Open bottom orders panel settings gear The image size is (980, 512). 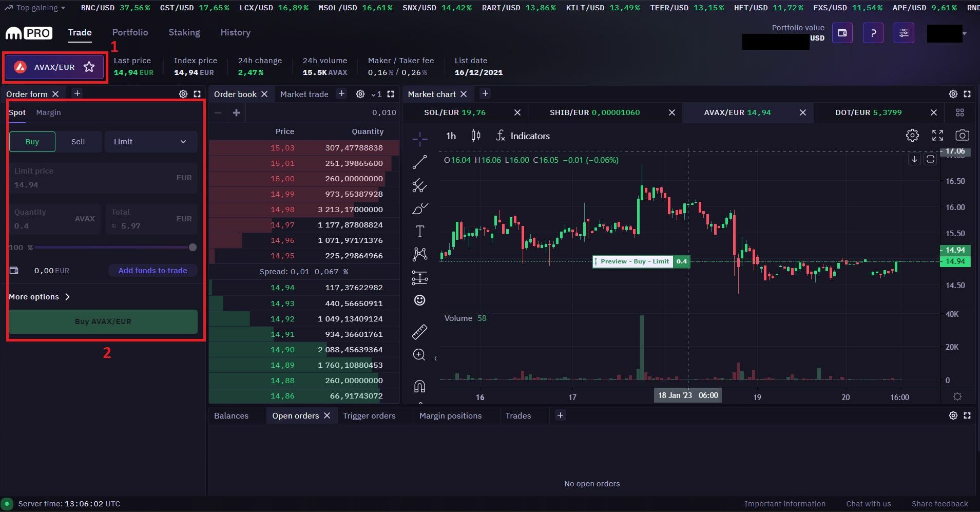click(x=953, y=415)
